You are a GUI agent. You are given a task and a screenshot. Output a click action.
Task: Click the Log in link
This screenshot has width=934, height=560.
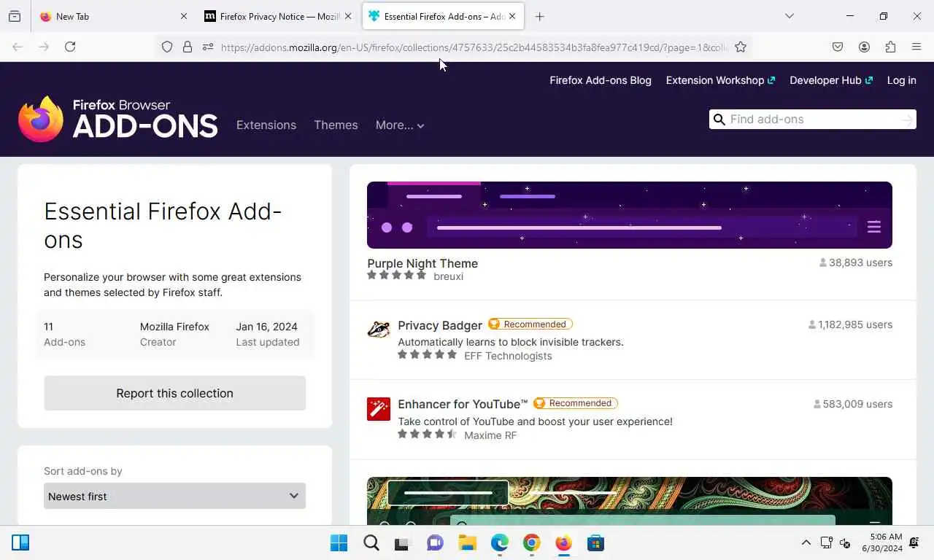[901, 80]
